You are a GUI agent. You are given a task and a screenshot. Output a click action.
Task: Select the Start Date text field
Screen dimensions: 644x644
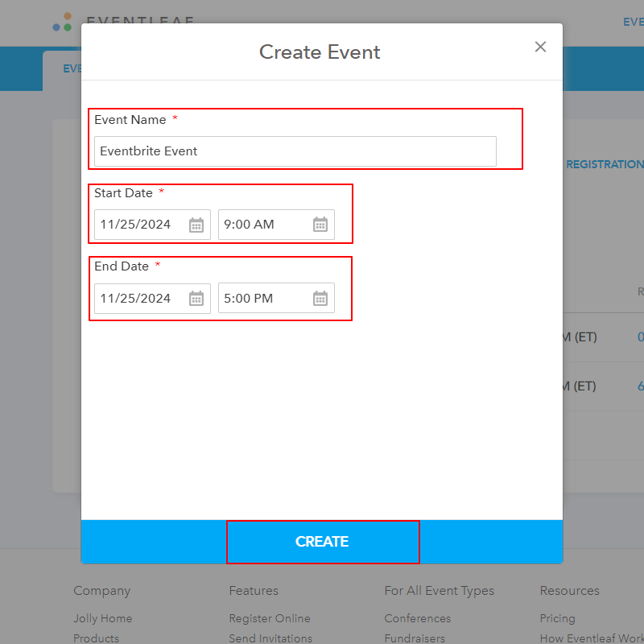click(141, 225)
